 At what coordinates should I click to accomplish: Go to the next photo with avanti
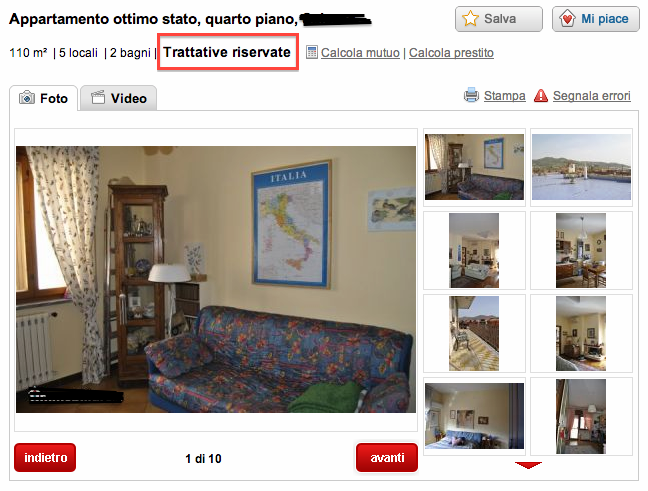[x=387, y=458]
